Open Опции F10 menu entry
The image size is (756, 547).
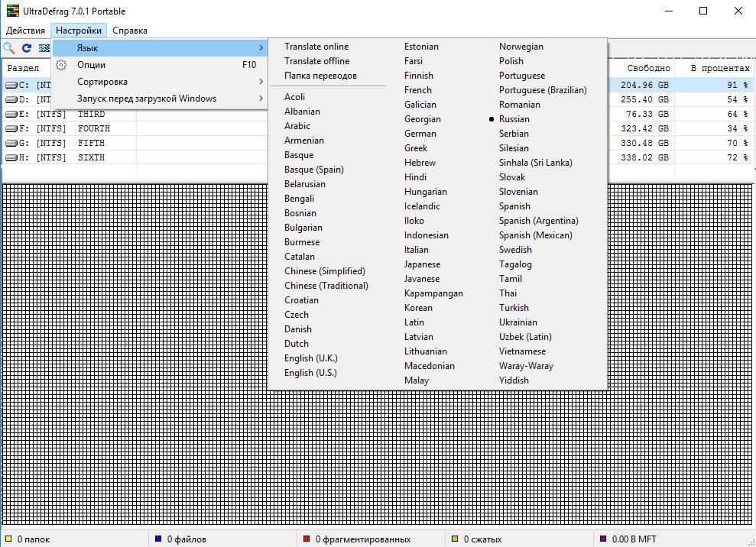click(160, 65)
